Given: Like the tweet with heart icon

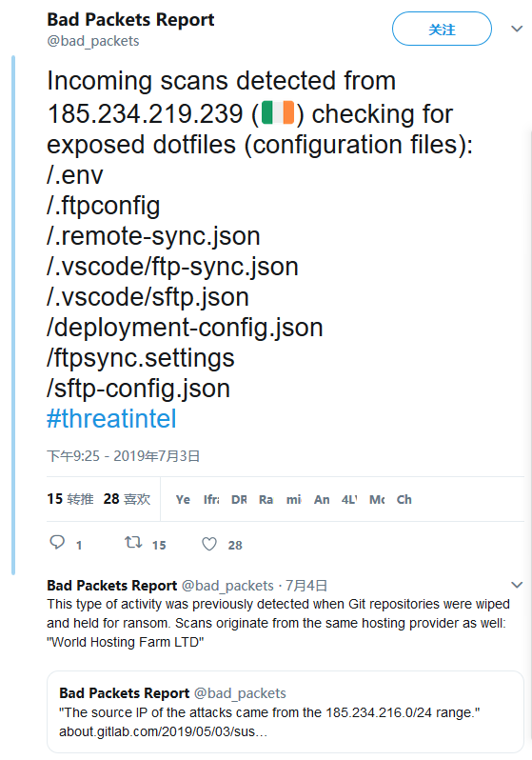Looking at the screenshot, I should [209, 545].
